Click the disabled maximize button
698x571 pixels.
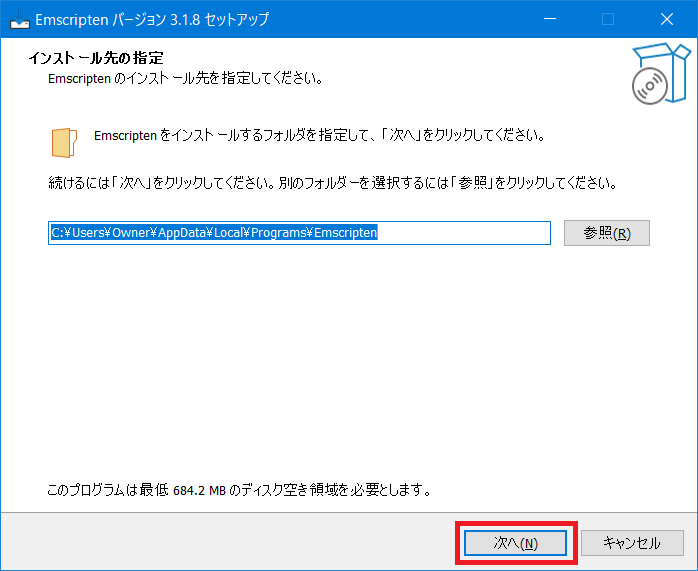(608, 19)
